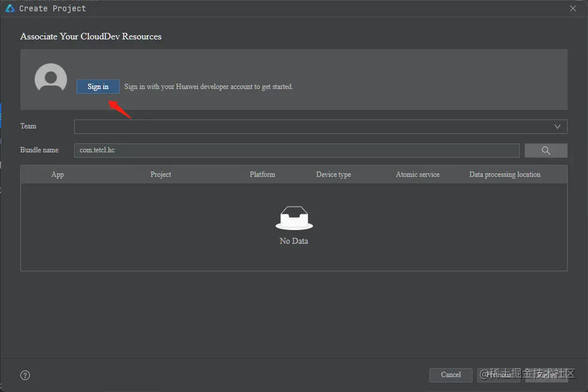Click the Bundle name input field

click(297, 150)
